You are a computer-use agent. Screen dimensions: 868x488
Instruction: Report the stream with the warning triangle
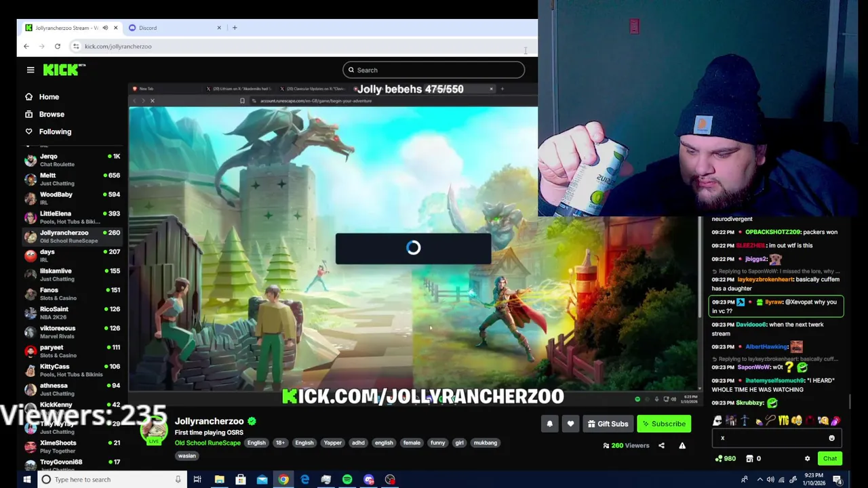[682, 445]
